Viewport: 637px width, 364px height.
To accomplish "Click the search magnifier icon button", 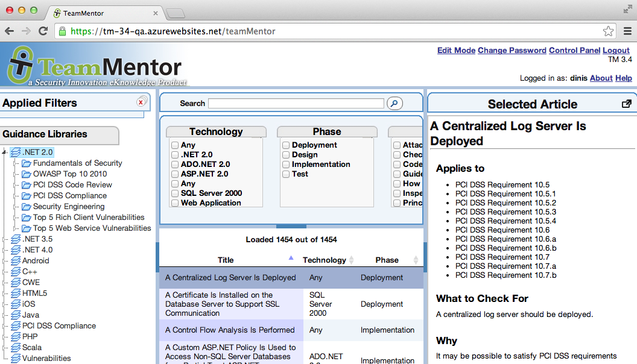I will coord(395,104).
